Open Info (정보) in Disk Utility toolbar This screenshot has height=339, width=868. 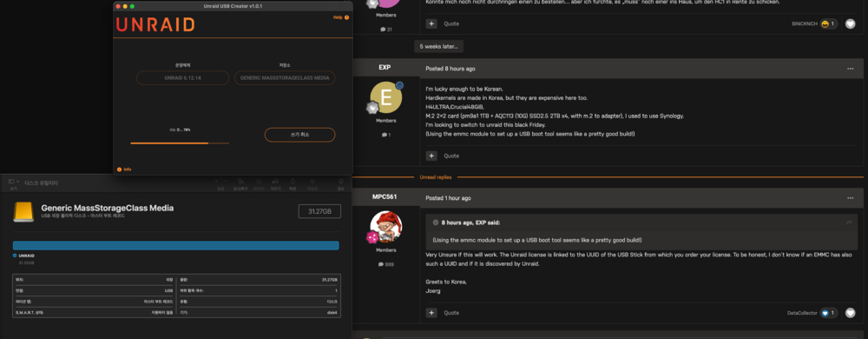[341, 184]
